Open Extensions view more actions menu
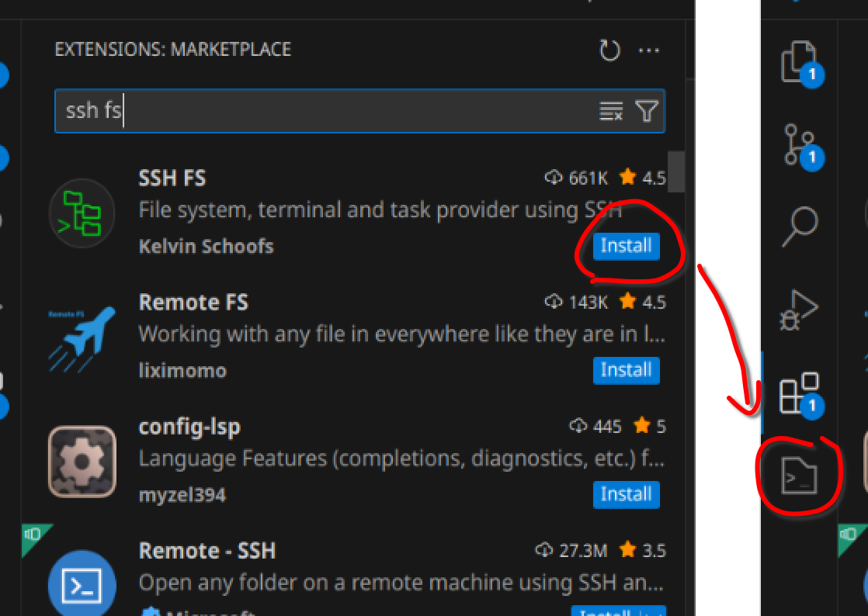 pos(649,50)
